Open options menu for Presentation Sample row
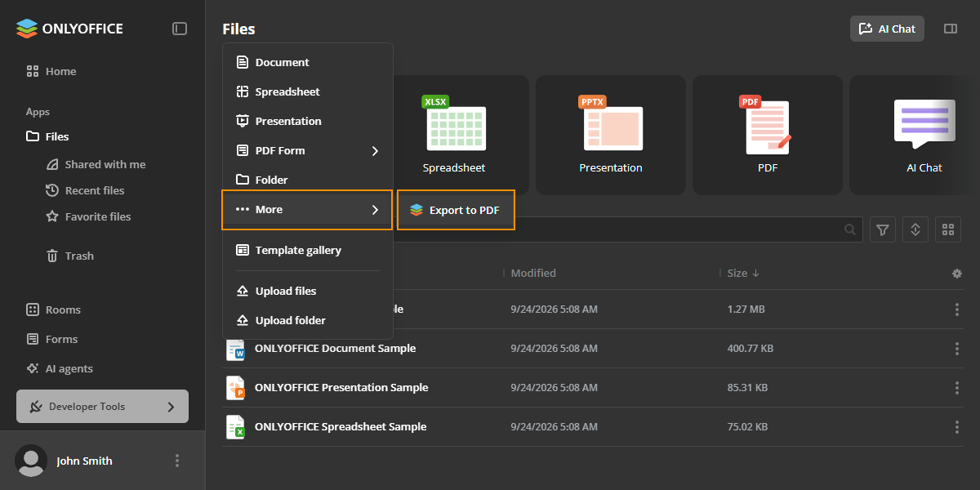The height and width of the screenshot is (490, 980). tap(957, 388)
